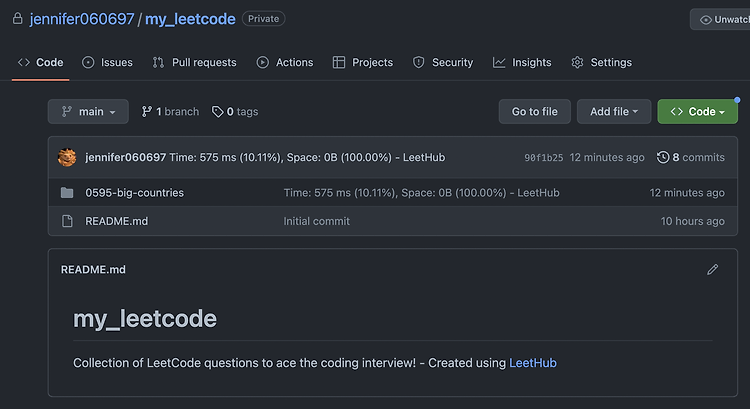Open the Initial commit message link
750x409 pixels.
pos(317,221)
